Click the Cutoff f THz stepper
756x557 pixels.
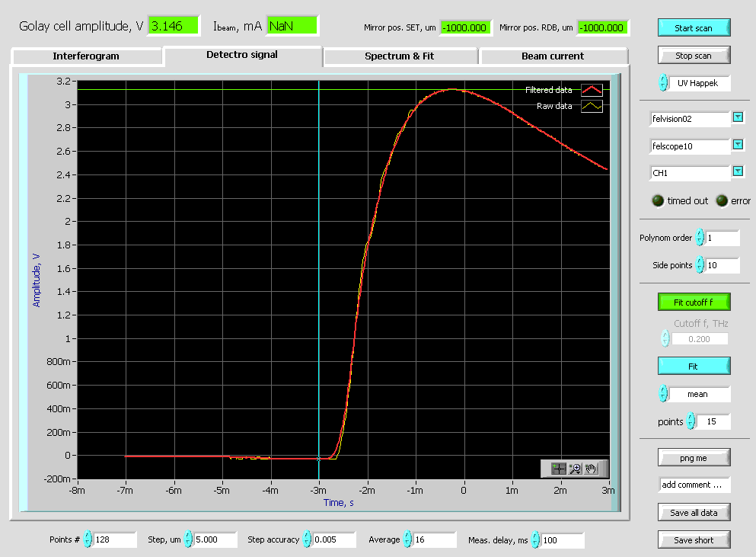(x=665, y=338)
